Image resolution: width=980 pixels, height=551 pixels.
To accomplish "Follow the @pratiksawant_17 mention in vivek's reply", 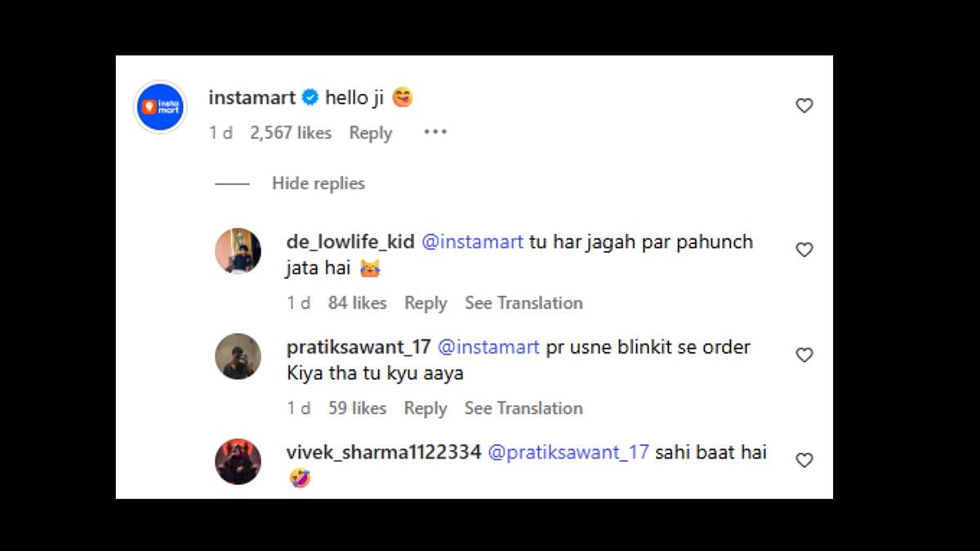I will tap(568, 452).
